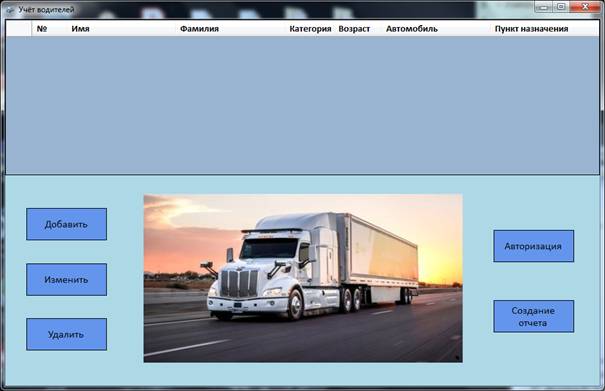Select the row header corner cell
Image resolution: width=605 pixels, height=391 pixels.
[19, 29]
